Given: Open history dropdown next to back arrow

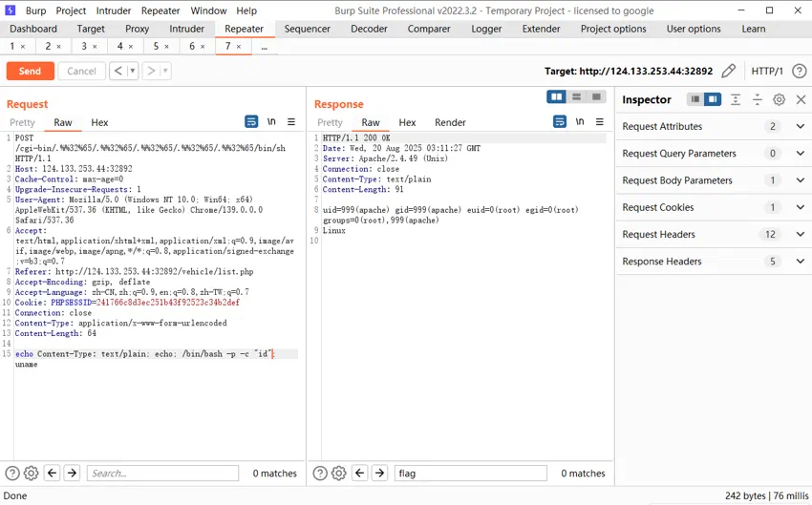Looking at the screenshot, I should pyautogui.click(x=133, y=71).
